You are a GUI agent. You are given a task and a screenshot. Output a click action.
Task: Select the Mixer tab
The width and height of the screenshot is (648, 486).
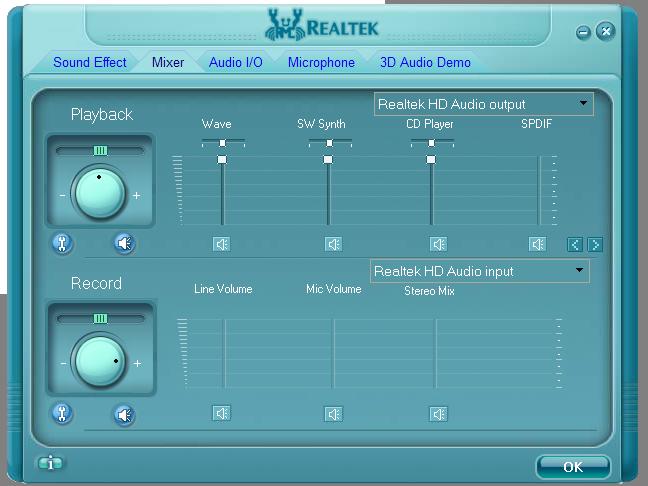coord(168,62)
